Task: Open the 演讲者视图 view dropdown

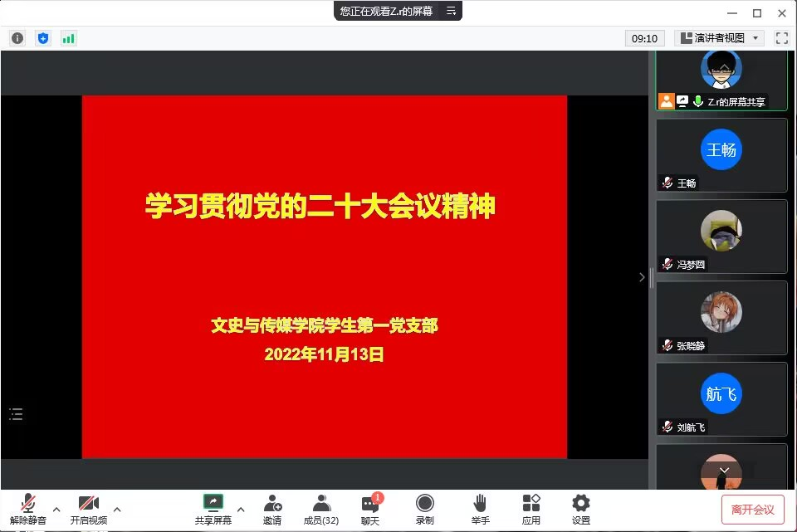Action: click(x=719, y=38)
